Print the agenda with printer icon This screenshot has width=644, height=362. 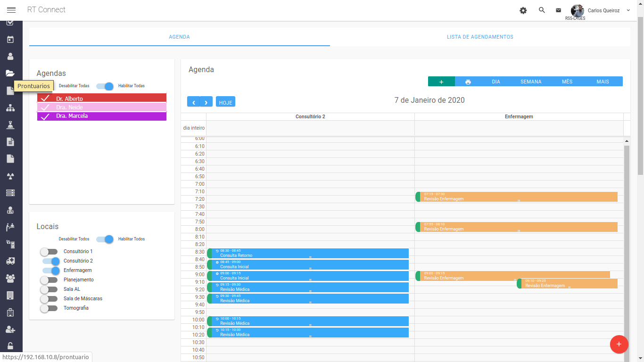pyautogui.click(x=468, y=82)
